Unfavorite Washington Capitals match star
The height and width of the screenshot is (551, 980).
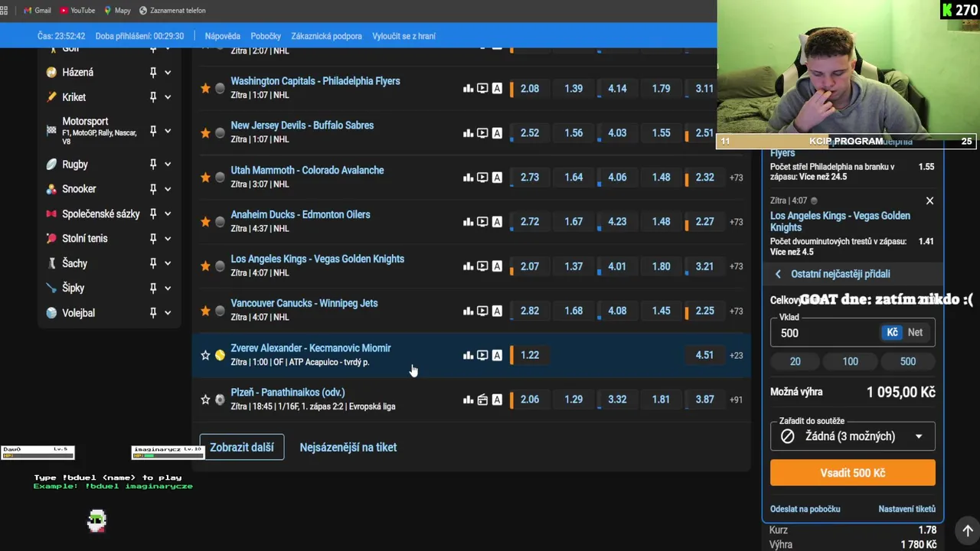coord(205,89)
